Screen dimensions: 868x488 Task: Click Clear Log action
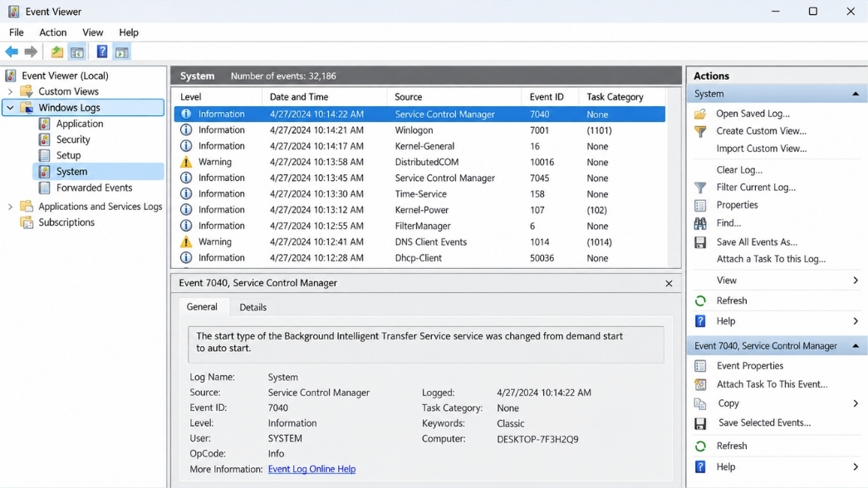(x=739, y=170)
